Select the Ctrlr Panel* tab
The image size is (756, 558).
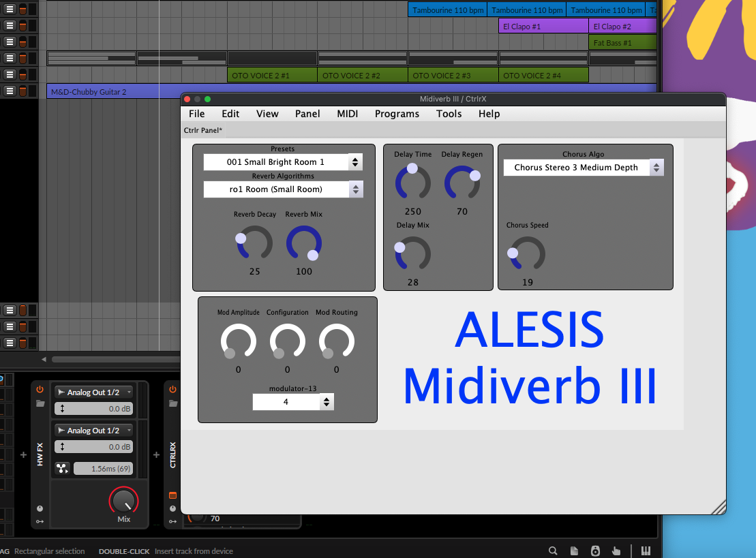click(203, 130)
